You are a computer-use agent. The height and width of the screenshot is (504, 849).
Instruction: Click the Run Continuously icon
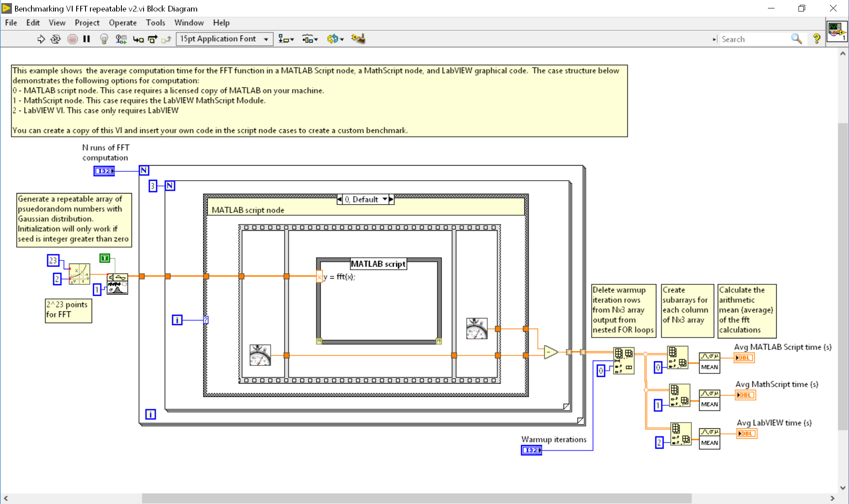(x=55, y=39)
